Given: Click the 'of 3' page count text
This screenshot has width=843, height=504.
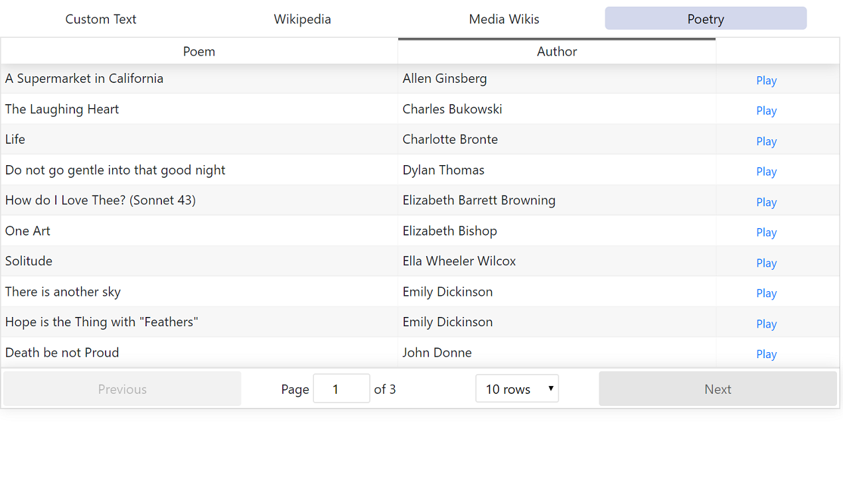Looking at the screenshot, I should coord(385,389).
